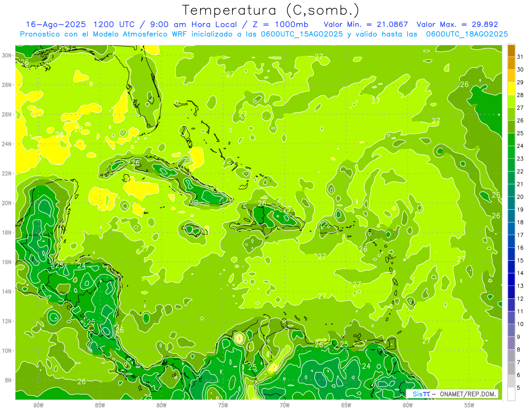Click the "12N" latitude axis label
This screenshot has height=411, width=532.
[7, 321]
